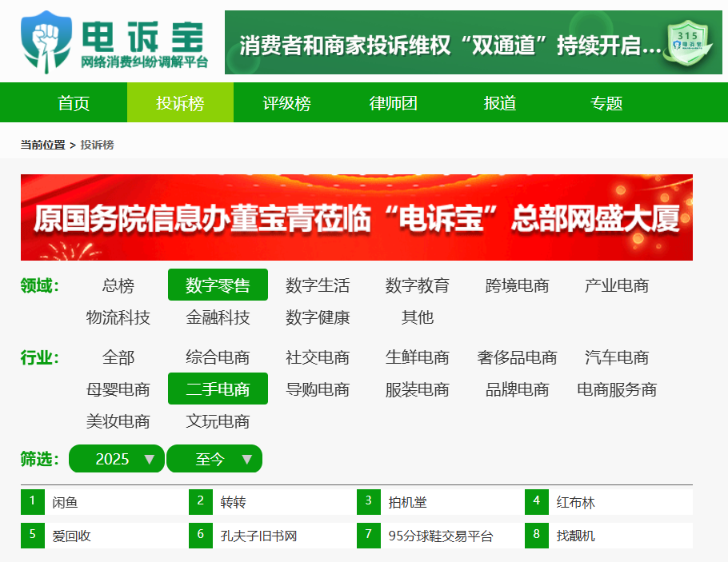The image size is (728, 562).
Task: Select 总榜 in the 领域 filter
Action: [x=118, y=285]
